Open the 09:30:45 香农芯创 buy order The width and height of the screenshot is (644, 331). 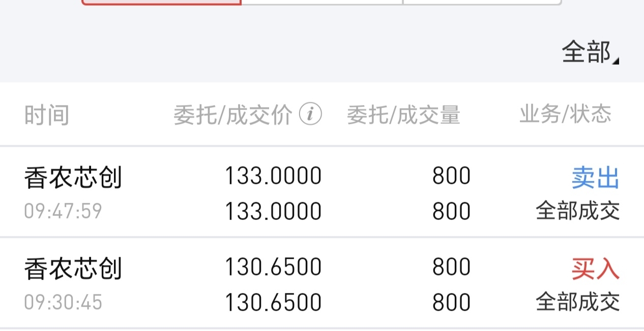[x=322, y=283]
